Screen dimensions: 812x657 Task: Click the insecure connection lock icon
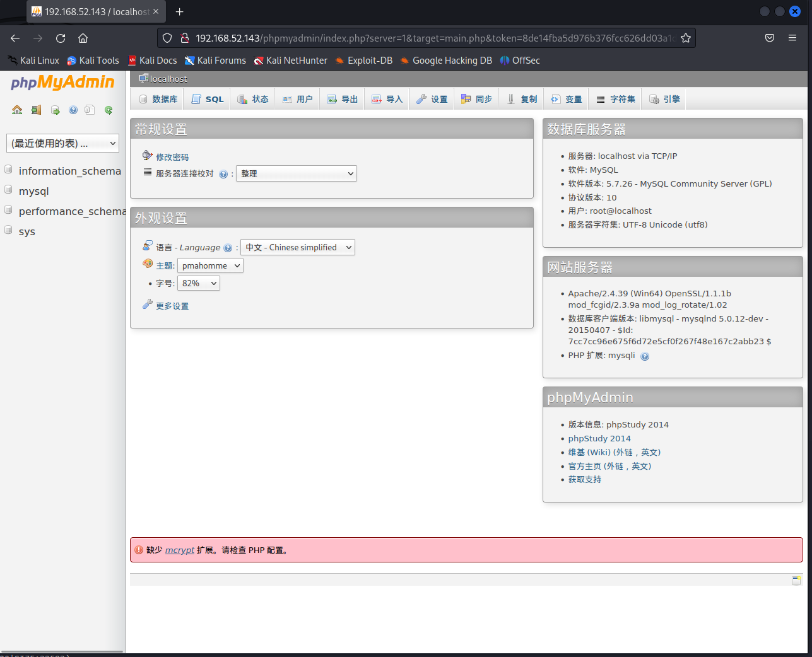tap(185, 38)
